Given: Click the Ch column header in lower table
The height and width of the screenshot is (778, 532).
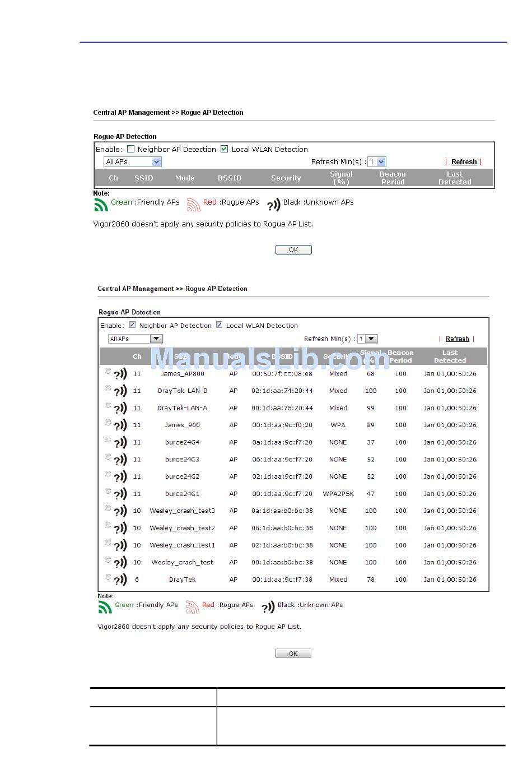Looking at the screenshot, I should pyautogui.click(x=137, y=356).
